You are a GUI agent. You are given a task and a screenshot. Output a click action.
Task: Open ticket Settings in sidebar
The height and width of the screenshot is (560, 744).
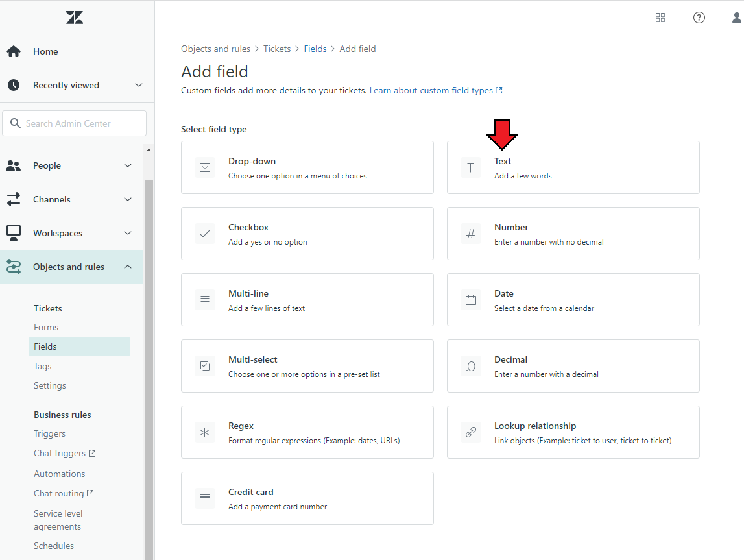click(x=50, y=386)
